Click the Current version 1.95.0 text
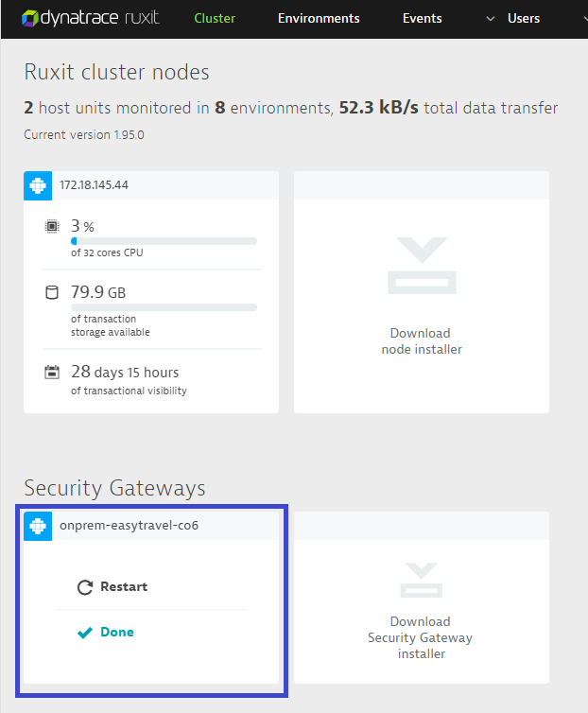The height and width of the screenshot is (713, 588). tap(84, 135)
